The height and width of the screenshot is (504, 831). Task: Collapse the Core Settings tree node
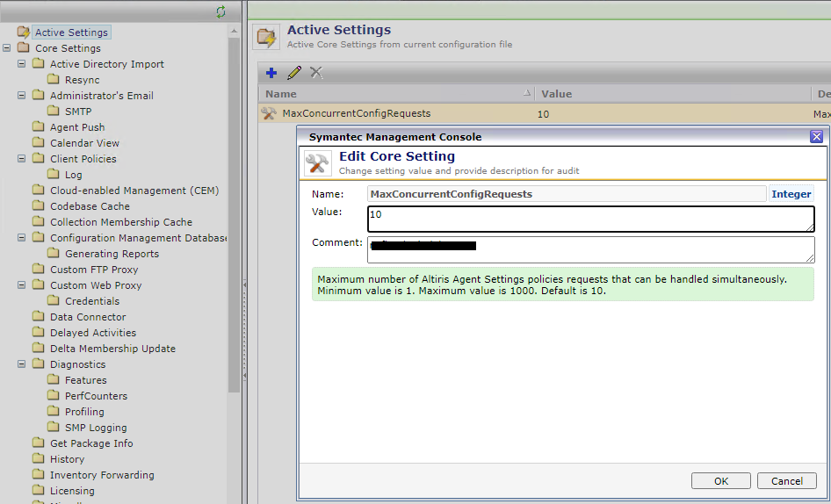pyautogui.click(x=7, y=48)
